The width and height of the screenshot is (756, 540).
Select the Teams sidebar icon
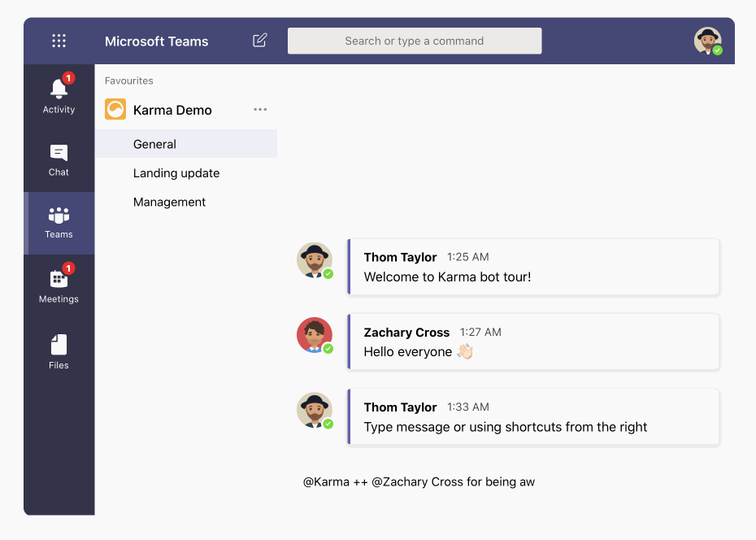pos(59,223)
